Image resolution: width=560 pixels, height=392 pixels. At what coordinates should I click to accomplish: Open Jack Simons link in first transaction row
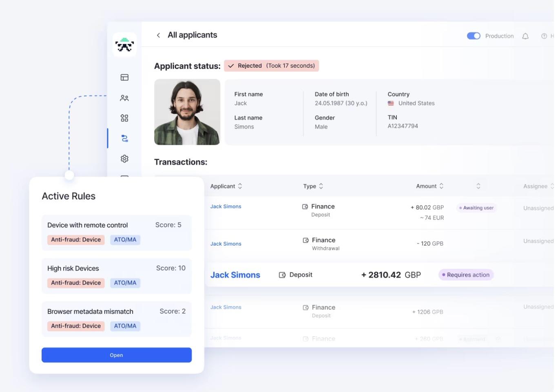(x=226, y=206)
